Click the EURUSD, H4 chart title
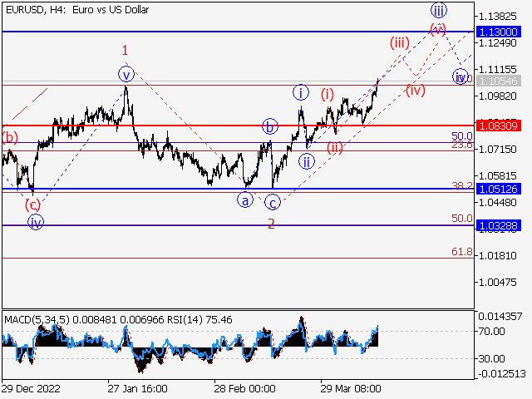This screenshot has width=532, height=399. [77, 10]
